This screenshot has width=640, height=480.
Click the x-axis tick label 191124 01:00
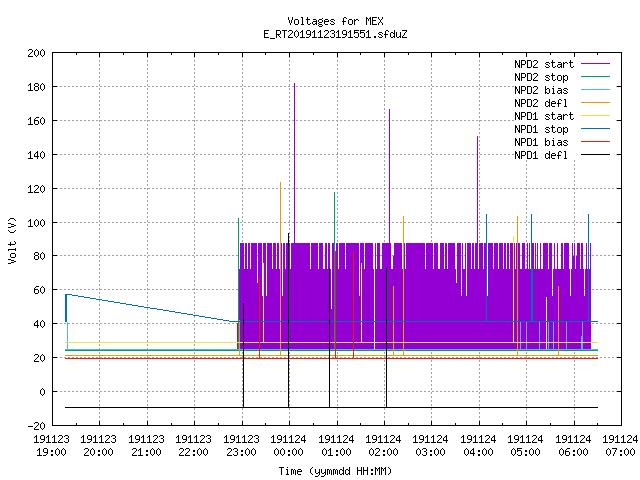tap(336, 446)
